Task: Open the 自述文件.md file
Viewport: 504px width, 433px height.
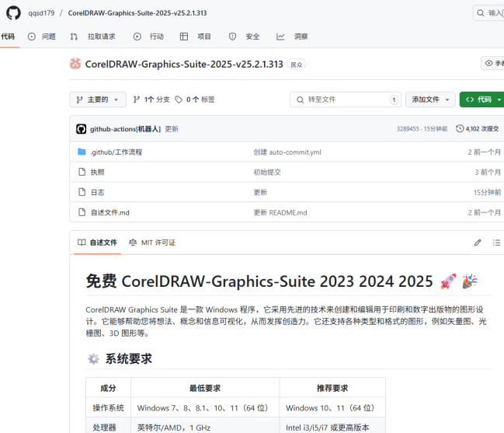Action: point(110,213)
